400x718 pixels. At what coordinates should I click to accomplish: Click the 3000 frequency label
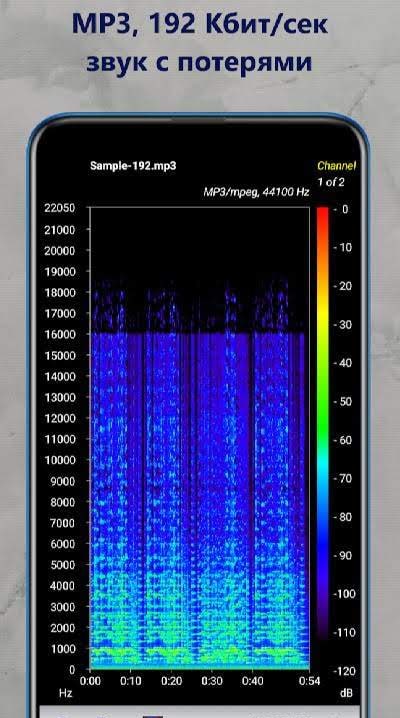click(62, 607)
